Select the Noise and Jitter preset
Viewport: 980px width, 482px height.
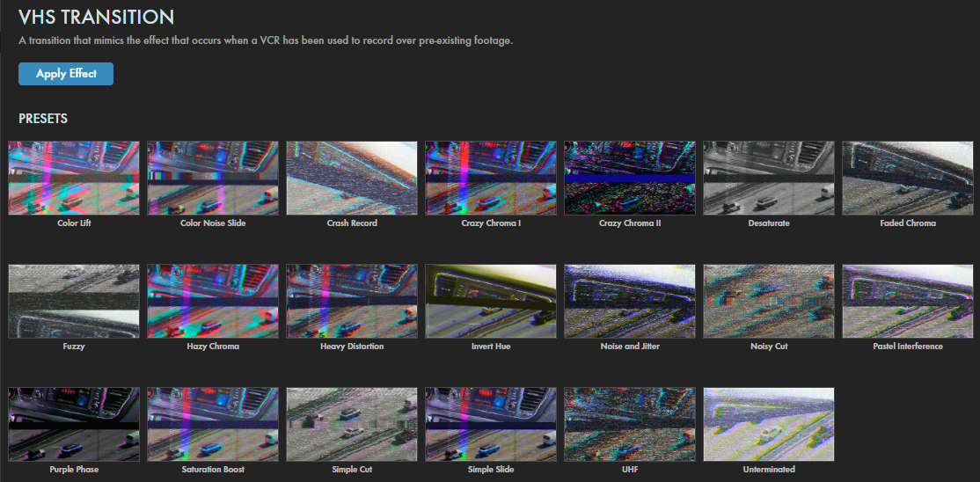630,301
